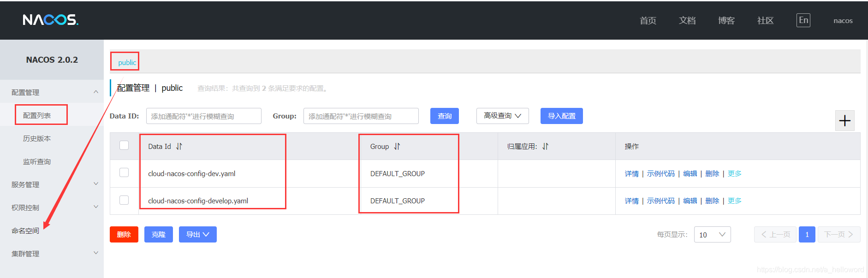Click the 克隆 button

159,234
